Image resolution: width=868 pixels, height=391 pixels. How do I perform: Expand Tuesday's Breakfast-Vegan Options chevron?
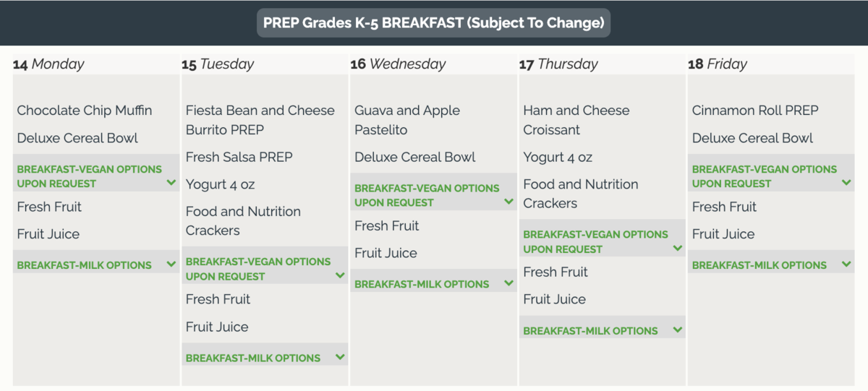click(x=340, y=275)
